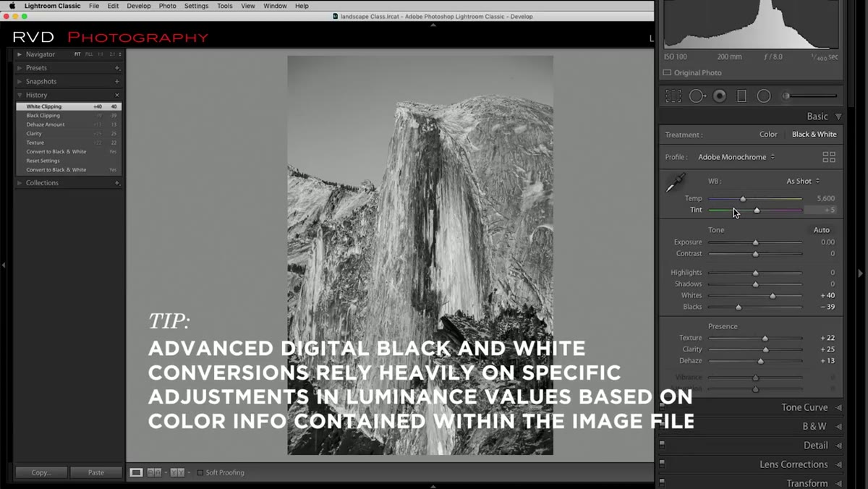Create a new snapshot with plus icon
This screenshot has width=868, height=489.
[x=117, y=82]
